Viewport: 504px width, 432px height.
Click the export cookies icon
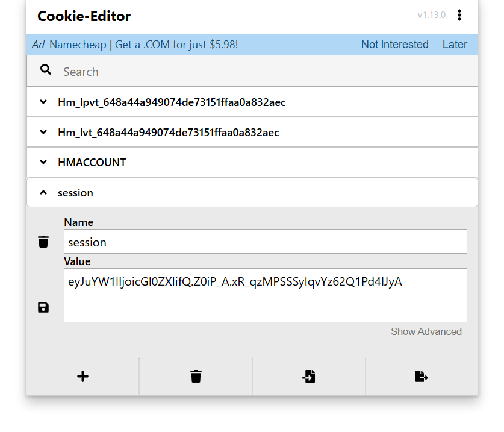point(422,377)
